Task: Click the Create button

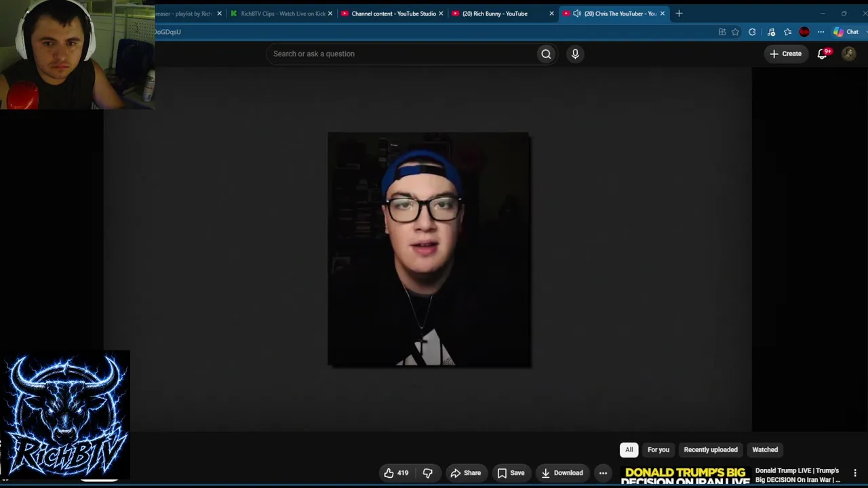Action: click(786, 54)
